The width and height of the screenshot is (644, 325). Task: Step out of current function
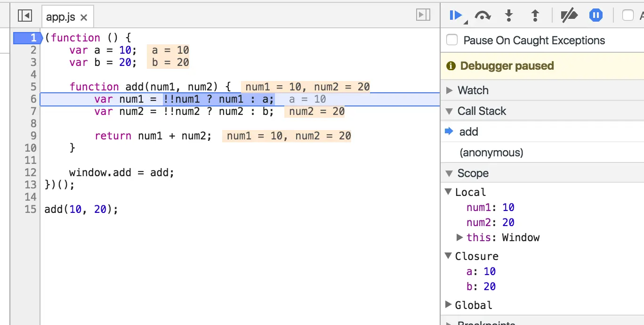pos(535,16)
